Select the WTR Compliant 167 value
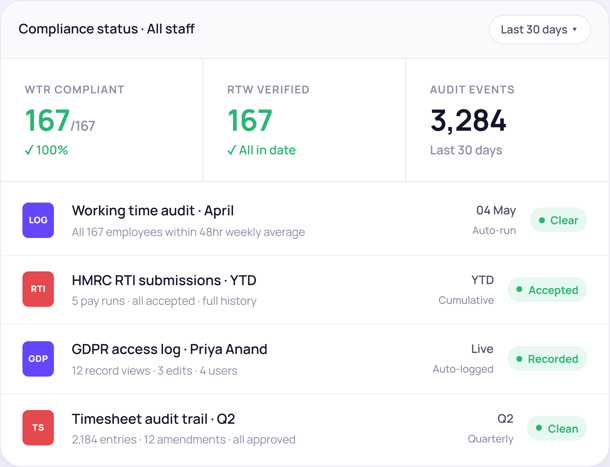 pos(47,120)
